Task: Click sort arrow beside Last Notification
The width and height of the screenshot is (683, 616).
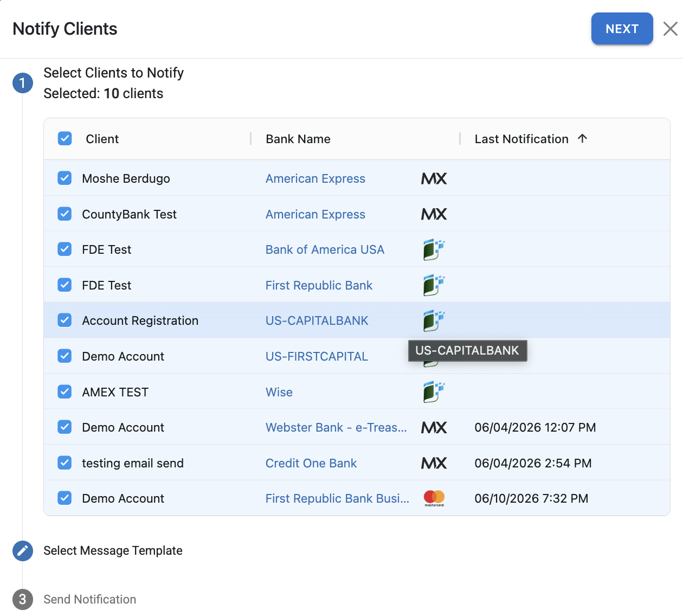Action: (x=583, y=138)
